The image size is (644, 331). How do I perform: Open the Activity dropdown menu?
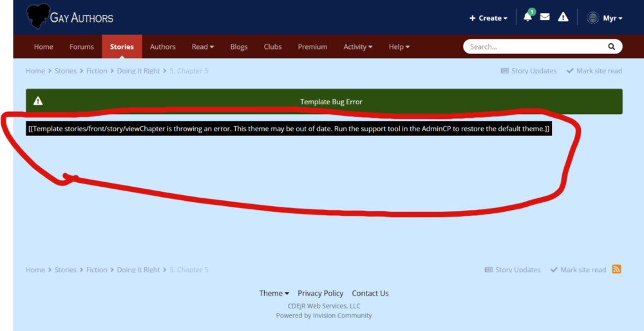coord(357,46)
